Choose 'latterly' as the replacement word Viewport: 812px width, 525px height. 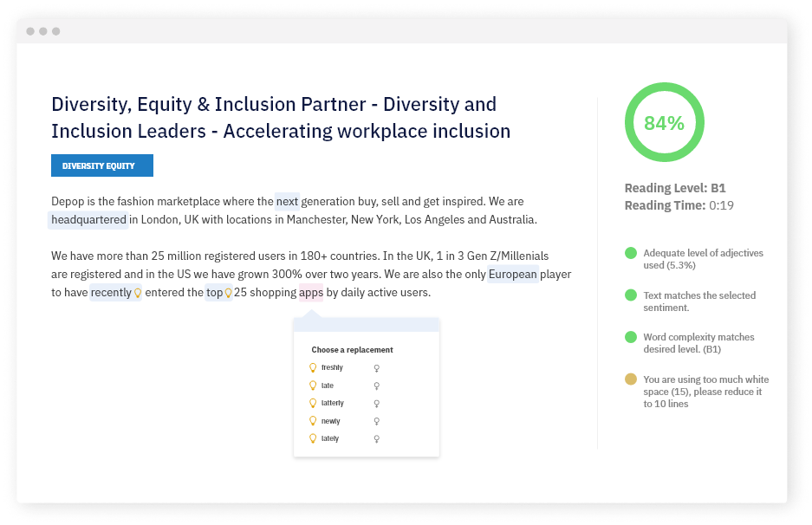coord(333,403)
